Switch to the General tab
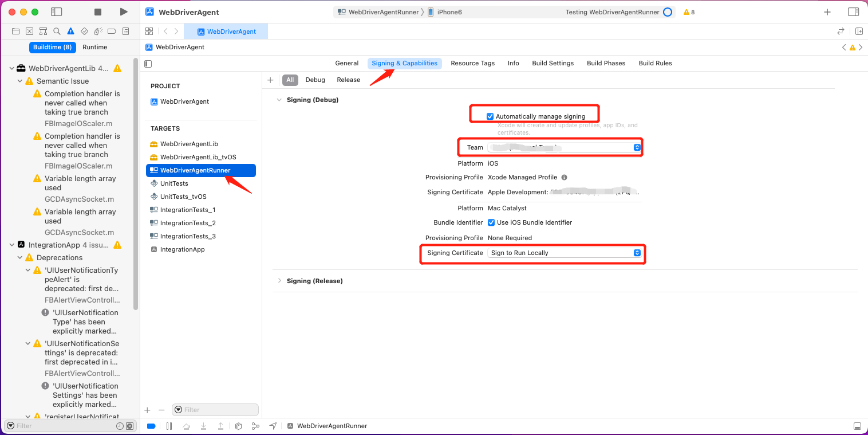Viewport: 868px width, 435px height. tap(347, 63)
